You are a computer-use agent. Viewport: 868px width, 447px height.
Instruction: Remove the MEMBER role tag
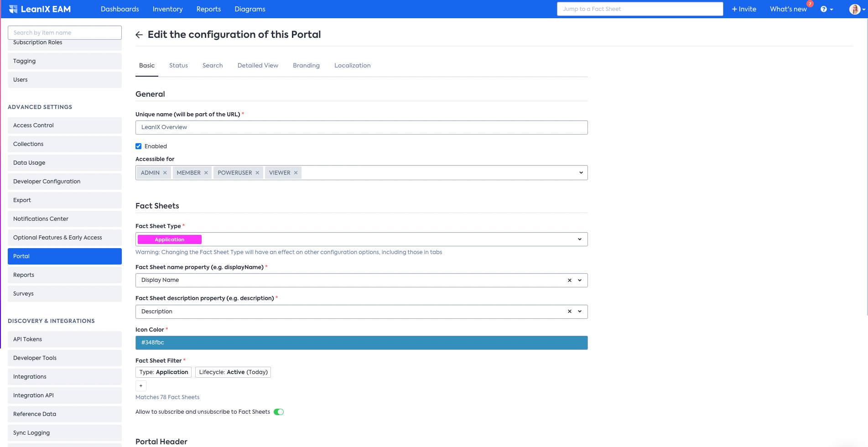pos(206,173)
